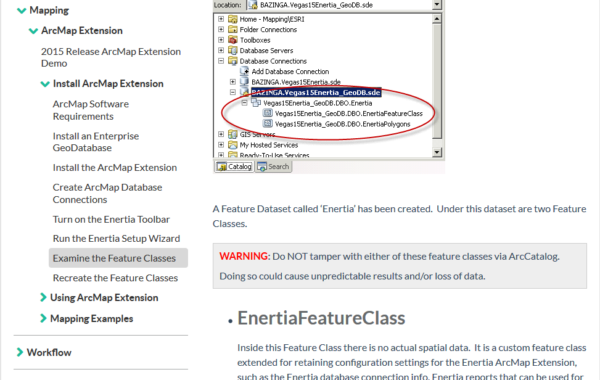This screenshot has height=380, width=600.
Task: Select Vegas15Enertia_GeoDB.DBO.EnertiaPolygons tree row
Action: (x=342, y=124)
